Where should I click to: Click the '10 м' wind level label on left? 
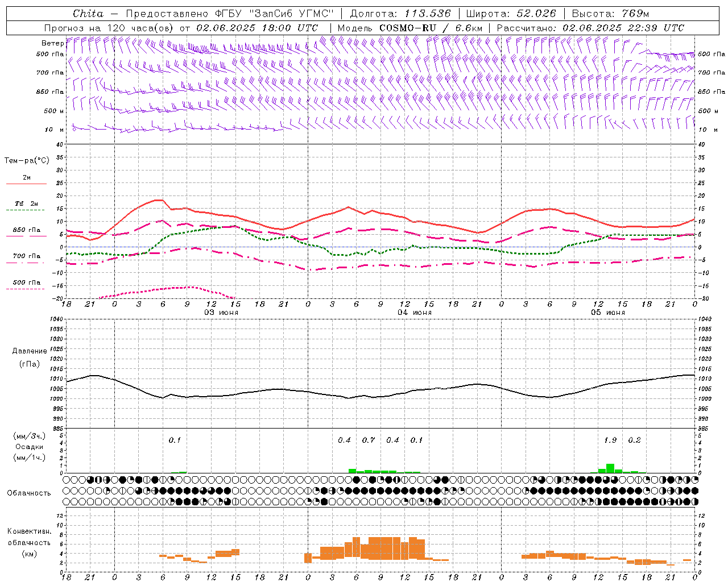tap(55, 130)
